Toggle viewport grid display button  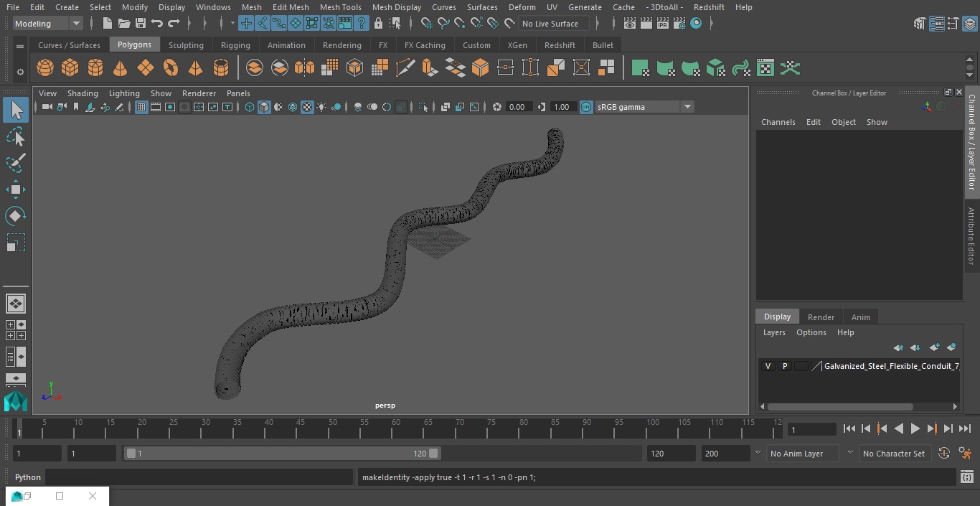[x=141, y=107]
